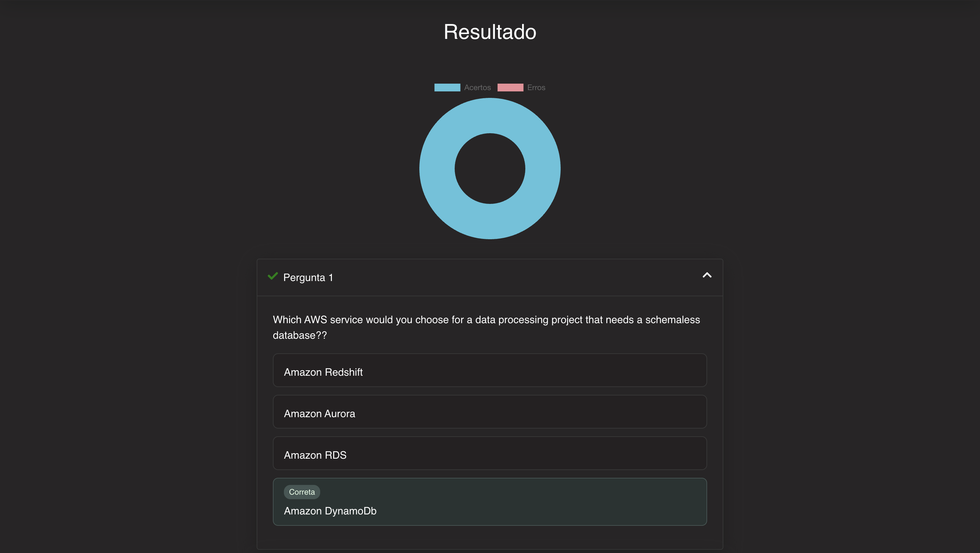Select the Amazon Redshift answer option
Screen dimensions: 980x553
tap(490, 370)
